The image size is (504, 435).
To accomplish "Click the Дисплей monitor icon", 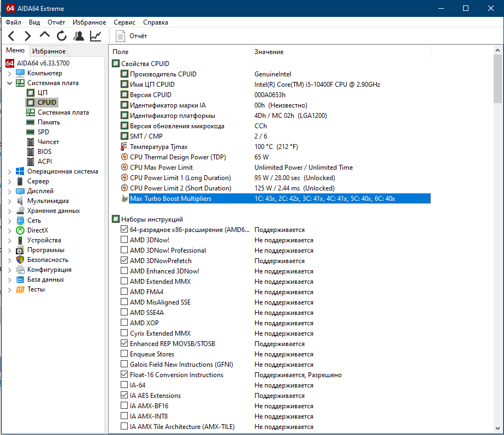I will [x=20, y=191].
